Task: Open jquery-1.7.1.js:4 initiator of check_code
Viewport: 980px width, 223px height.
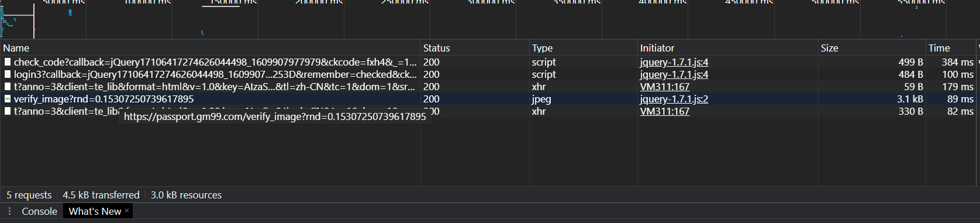Action: (674, 62)
